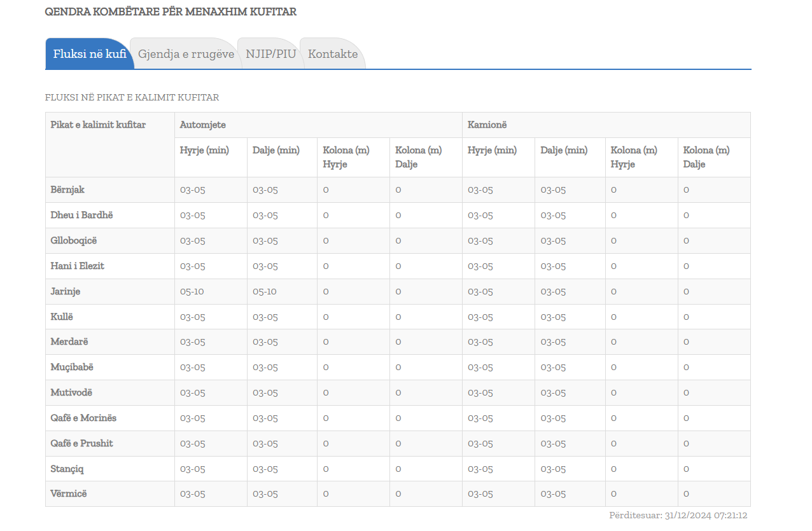Select the Kullë row name
This screenshot has height=531, width=812.
(x=62, y=317)
